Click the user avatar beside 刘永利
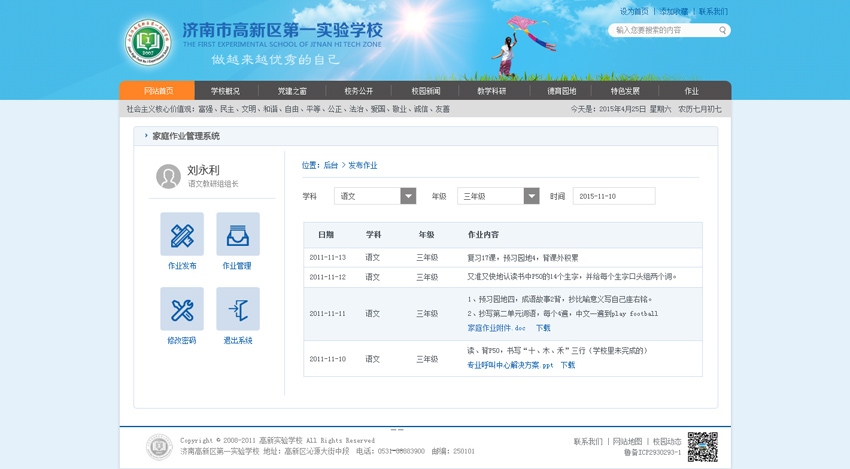 tap(168, 177)
